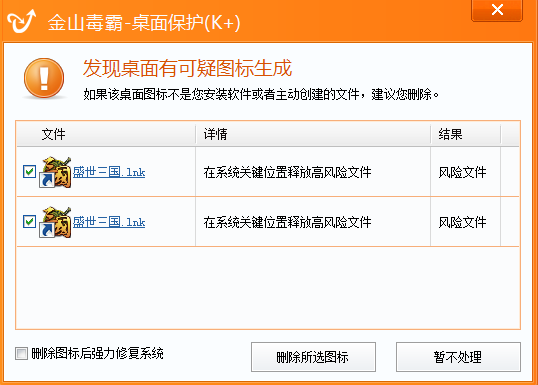Open the second 盛世三国.lnk file link
538x385 pixels.
[109, 222]
